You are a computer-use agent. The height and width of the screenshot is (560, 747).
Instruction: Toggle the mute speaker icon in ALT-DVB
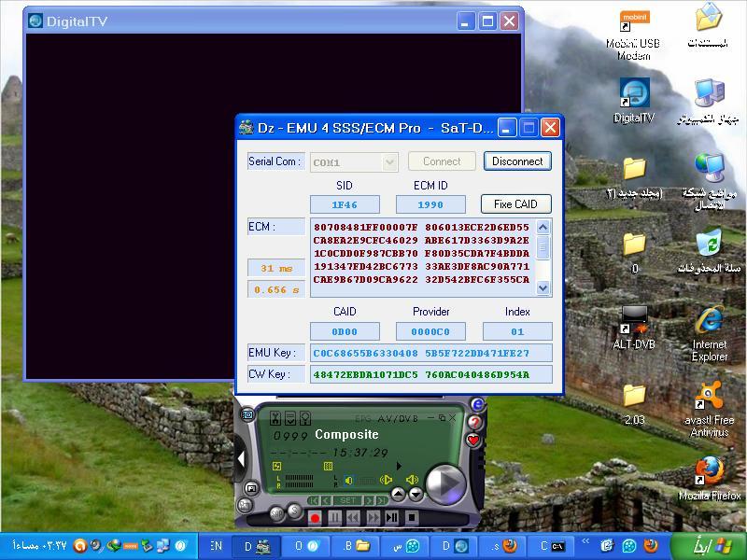tap(349, 481)
